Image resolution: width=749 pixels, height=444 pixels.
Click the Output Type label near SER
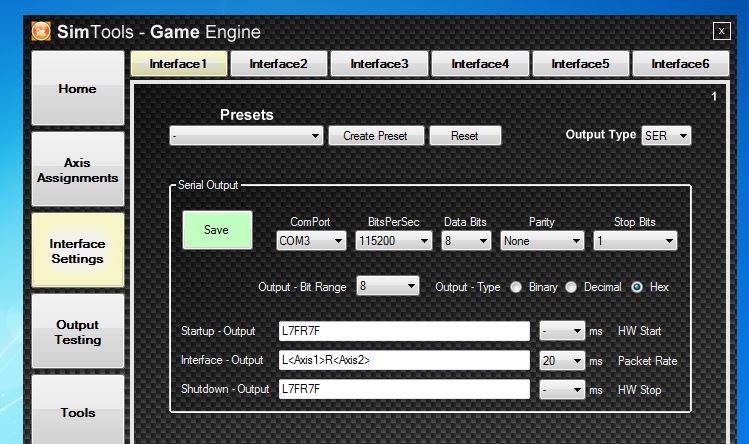600,135
